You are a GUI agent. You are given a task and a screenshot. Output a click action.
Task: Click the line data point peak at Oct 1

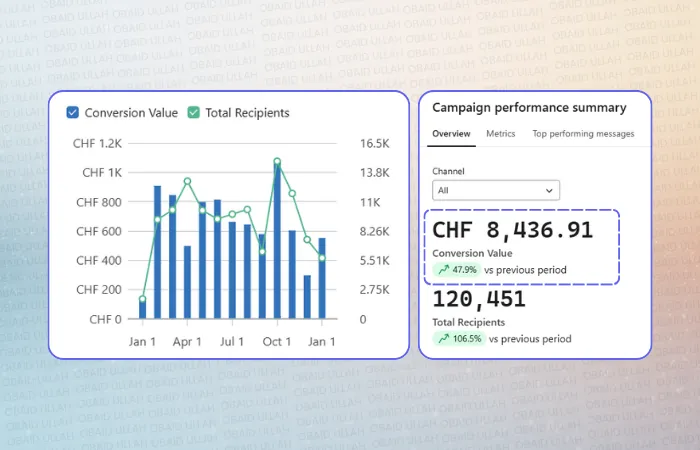point(277,161)
